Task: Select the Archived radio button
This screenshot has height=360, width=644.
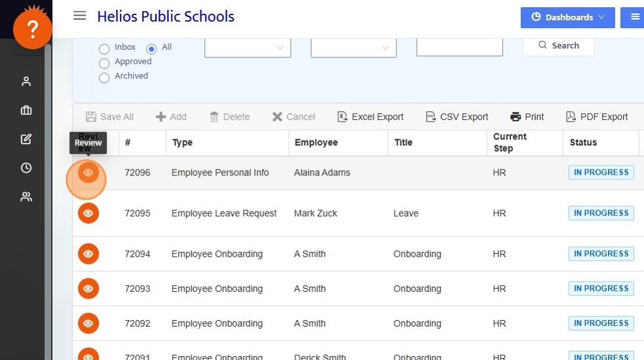Action: pos(104,78)
